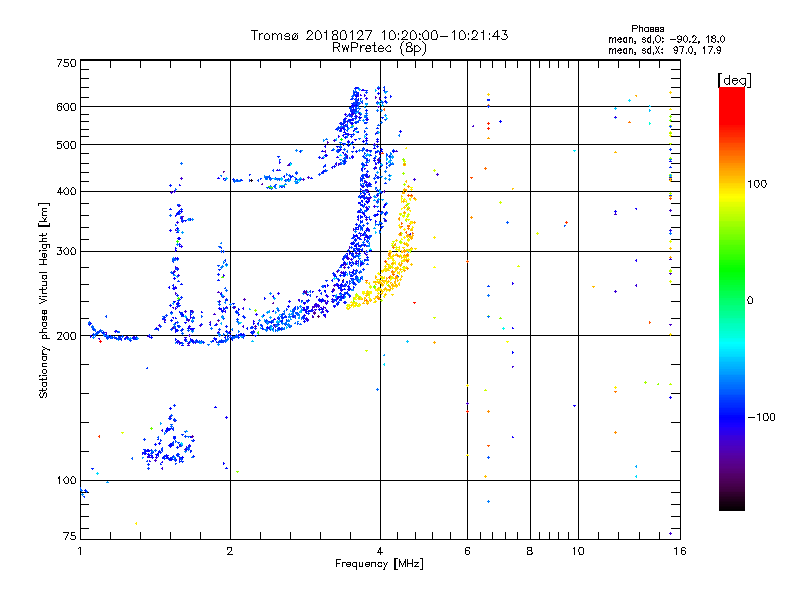Viewport: 800px width, 600px height.
Task: Click the y-axis title 'Stationary phase Virtual Height [km]'
Action: click(43, 300)
